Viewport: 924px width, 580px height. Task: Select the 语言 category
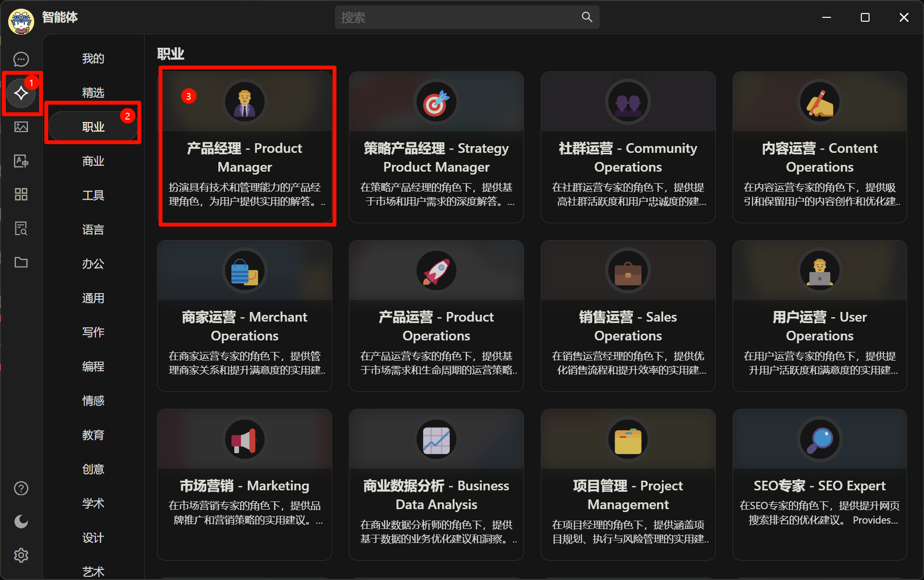pos(93,229)
